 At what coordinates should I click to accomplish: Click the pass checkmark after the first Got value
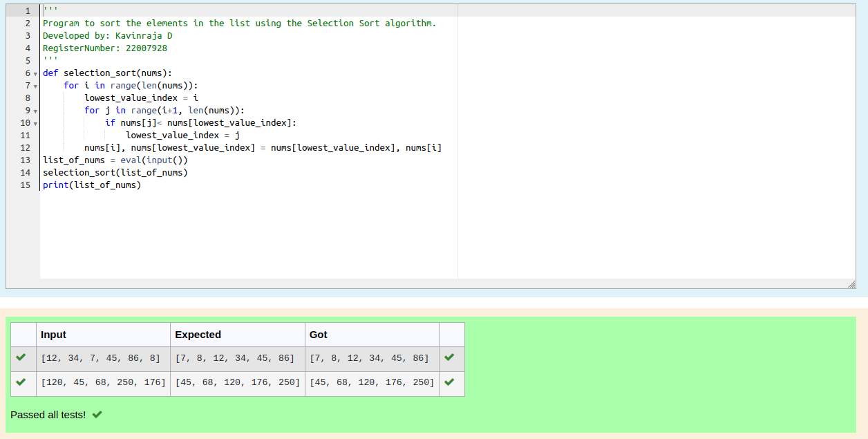pyautogui.click(x=451, y=358)
